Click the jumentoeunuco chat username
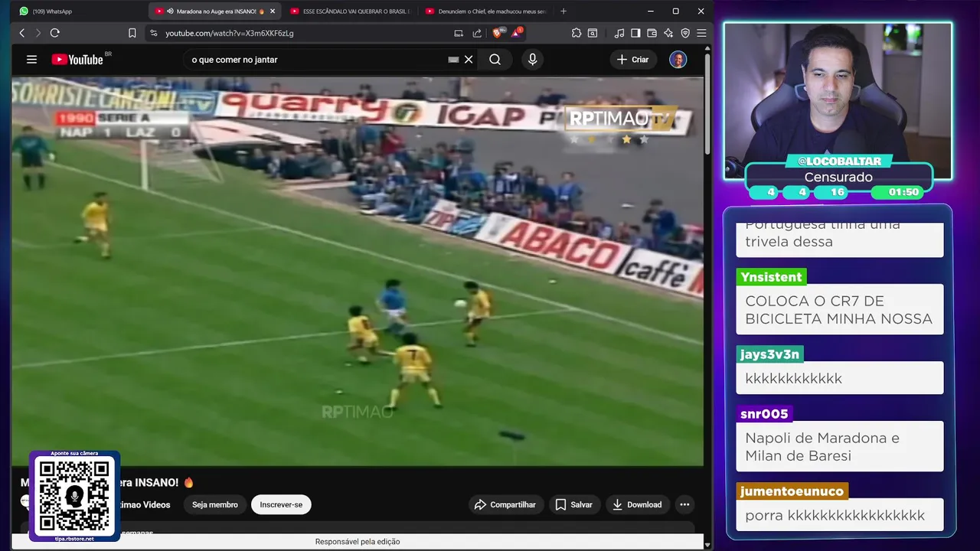This screenshot has width=980, height=551. (792, 491)
